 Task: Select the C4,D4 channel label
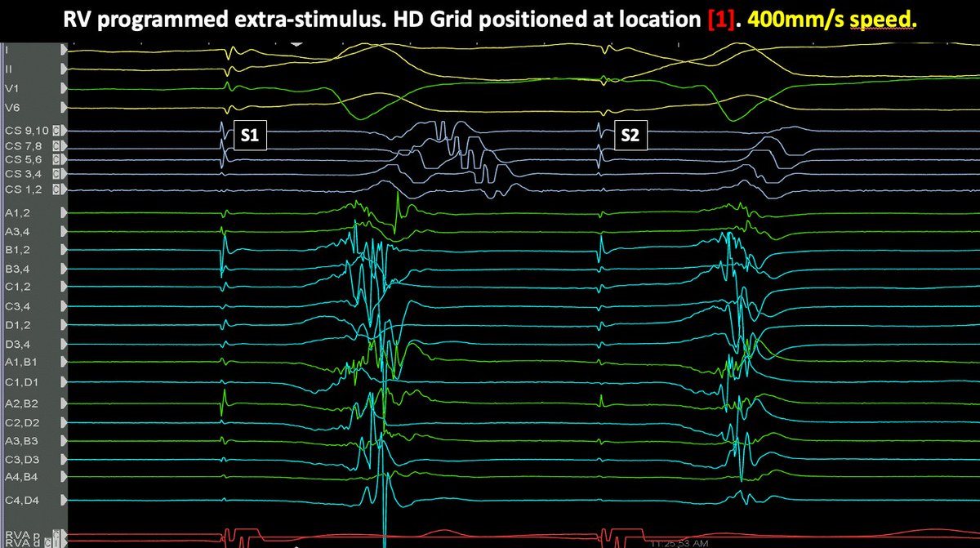(x=22, y=501)
